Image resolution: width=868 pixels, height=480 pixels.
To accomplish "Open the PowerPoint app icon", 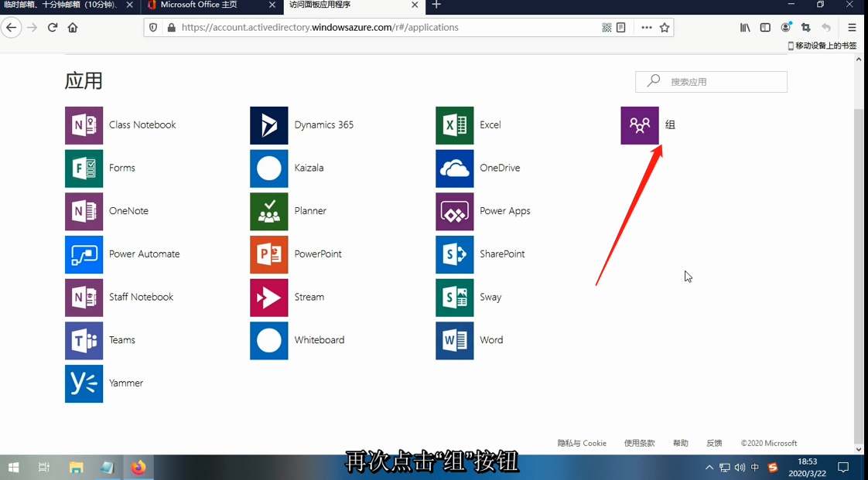I will point(269,255).
